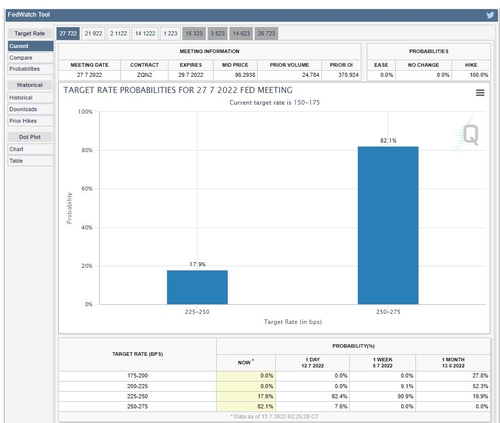Click the data timestamp footnote
This screenshot has height=423, width=500.
pyautogui.click(x=274, y=417)
